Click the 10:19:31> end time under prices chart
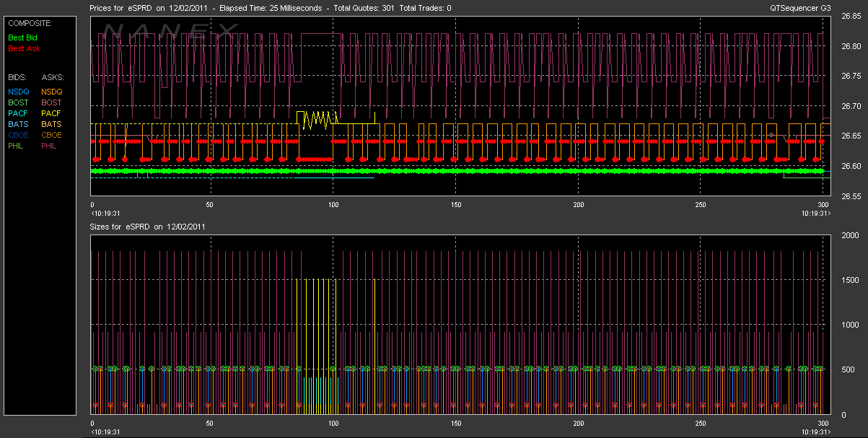The image size is (868, 438). pyautogui.click(x=815, y=214)
